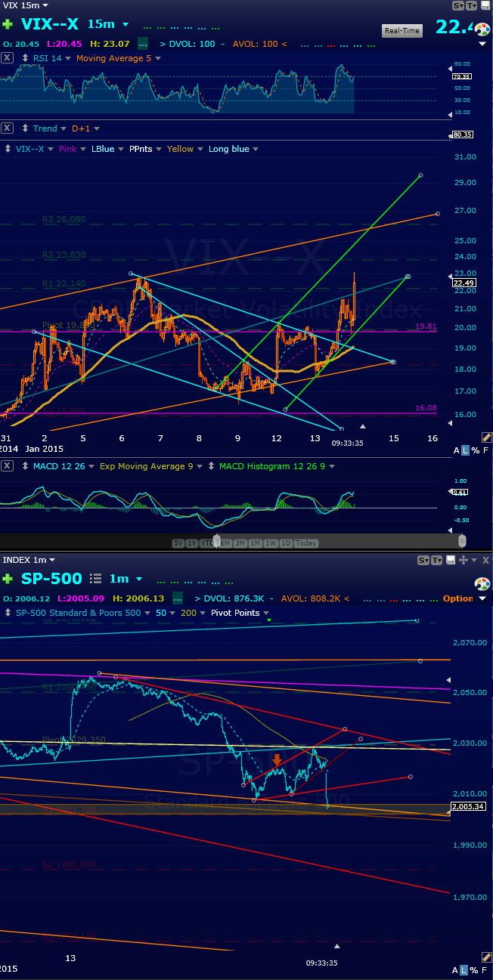Screen dimensions: 493x980
Task: Click the reorder arrows beside SP-500 Standard & Poors
Action: (8, 613)
